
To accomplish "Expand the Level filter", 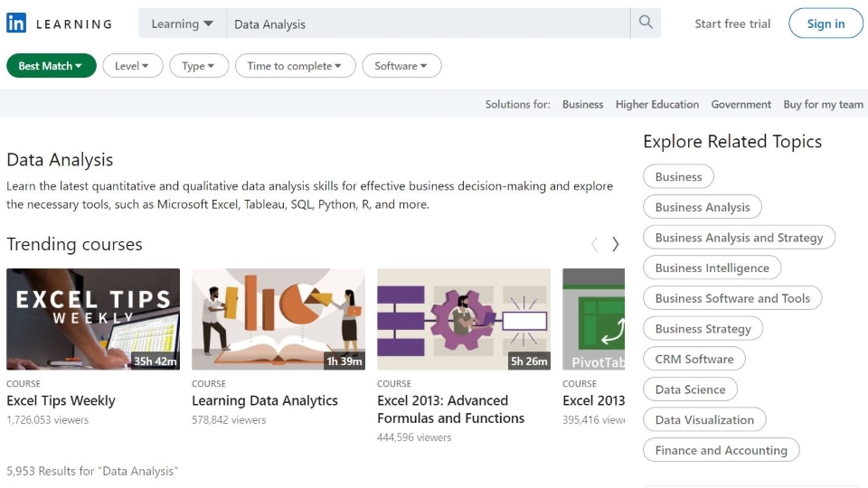I will tap(132, 66).
